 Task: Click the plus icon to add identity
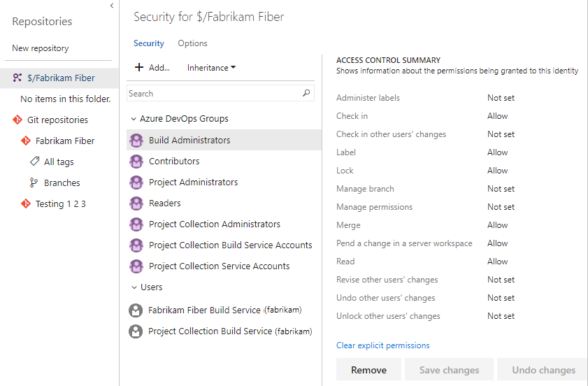click(138, 68)
